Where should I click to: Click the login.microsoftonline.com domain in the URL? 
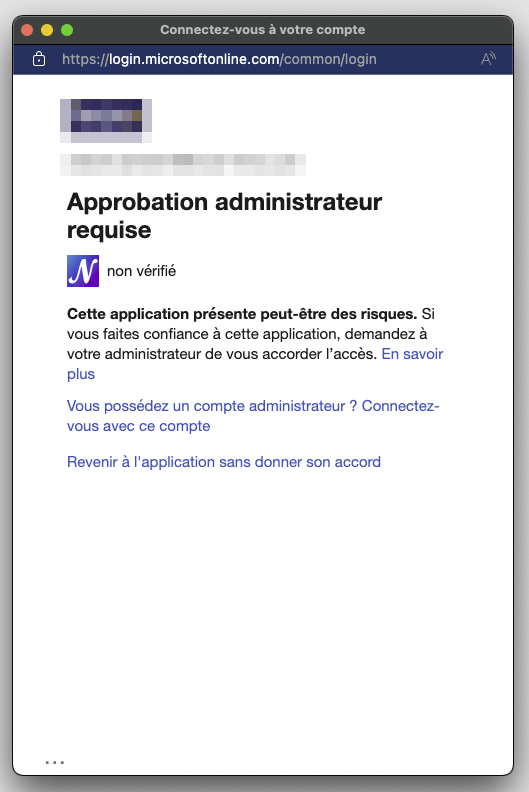(x=195, y=59)
